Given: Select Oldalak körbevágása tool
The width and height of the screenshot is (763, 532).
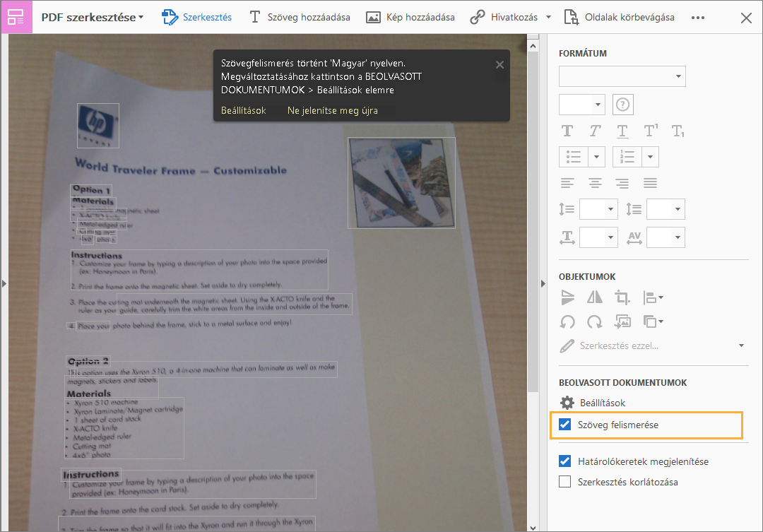Looking at the screenshot, I should pyautogui.click(x=619, y=18).
